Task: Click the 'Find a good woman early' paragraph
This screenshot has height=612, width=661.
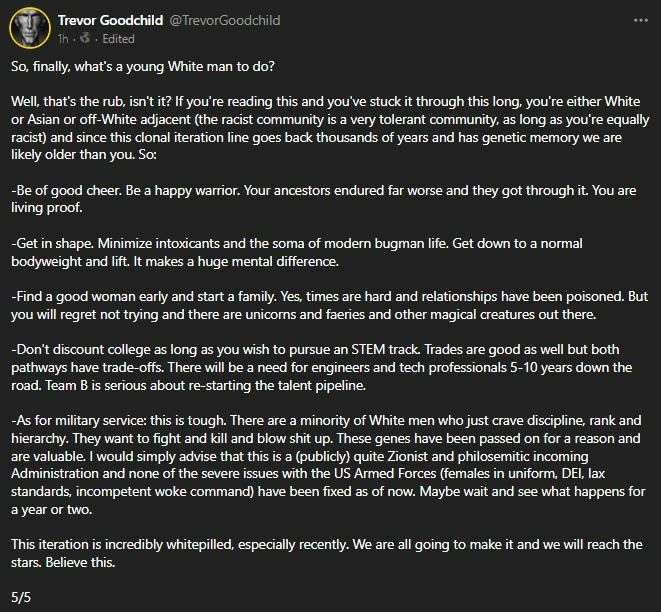Action: pos(329,305)
